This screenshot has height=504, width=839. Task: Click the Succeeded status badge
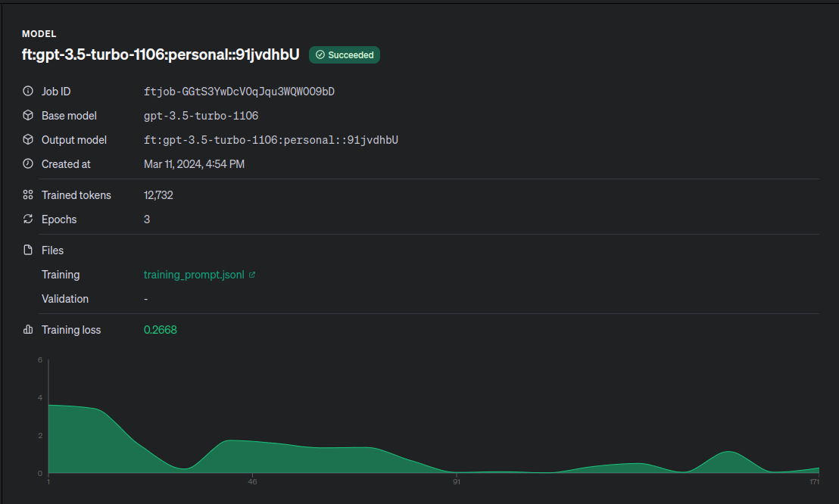[x=345, y=55]
